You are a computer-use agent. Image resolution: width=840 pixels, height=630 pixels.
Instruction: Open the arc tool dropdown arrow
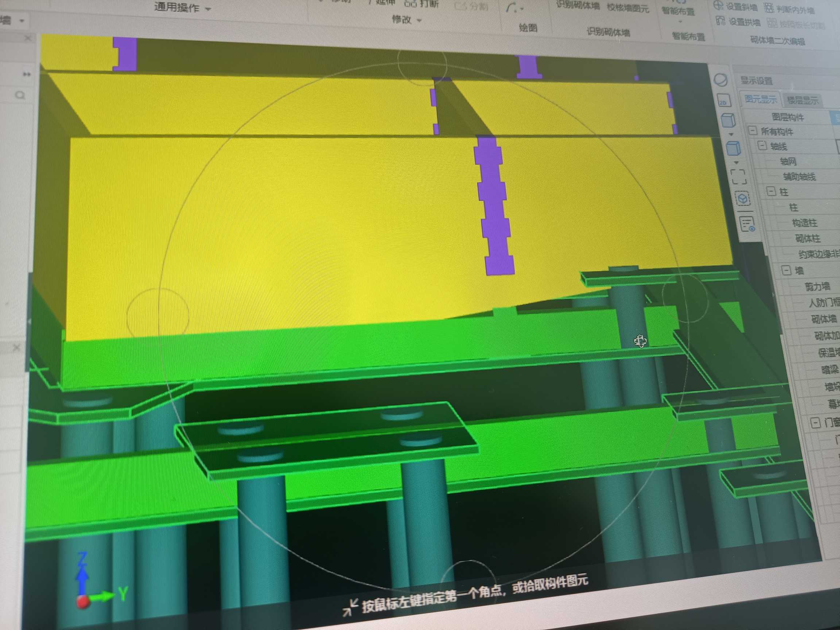click(522, 9)
